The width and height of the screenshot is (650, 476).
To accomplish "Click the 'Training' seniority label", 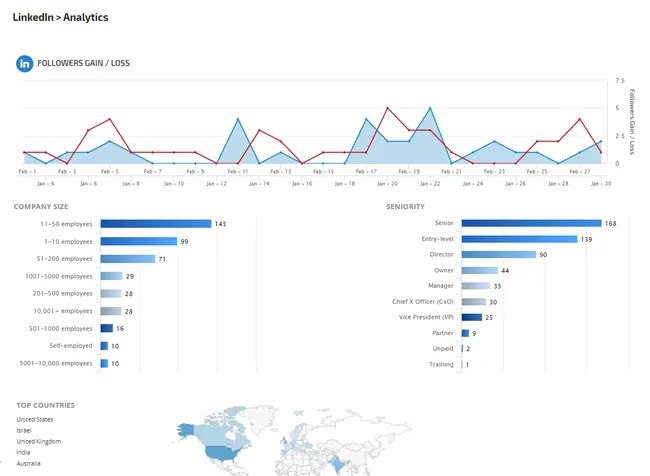I will [x=441, y=364].
